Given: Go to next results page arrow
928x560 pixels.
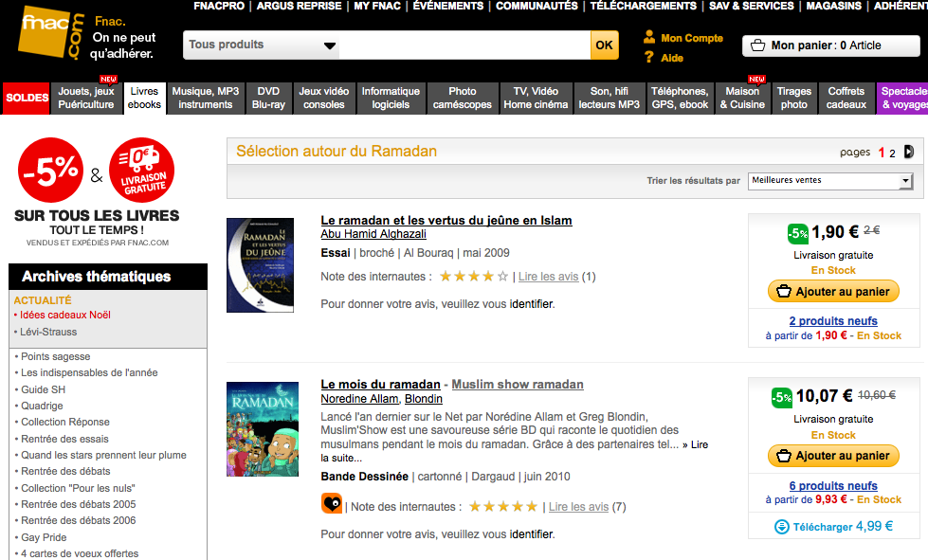Looking at the screenshot, I should (x=909, y=152).
